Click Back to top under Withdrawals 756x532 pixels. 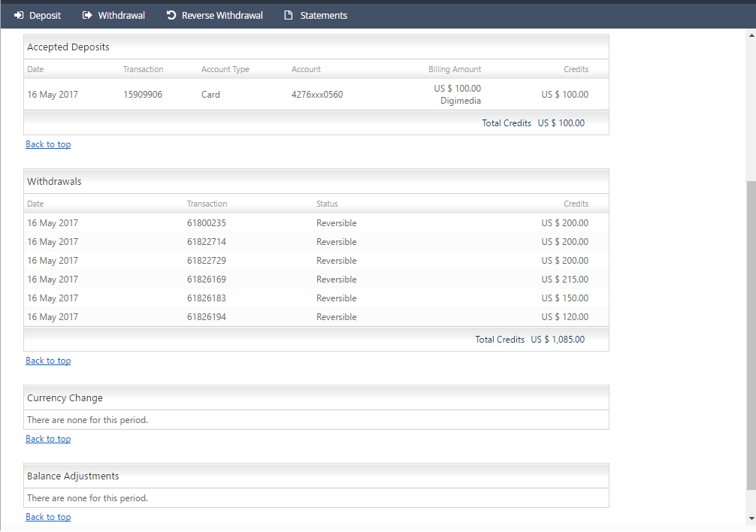(48, 361)
